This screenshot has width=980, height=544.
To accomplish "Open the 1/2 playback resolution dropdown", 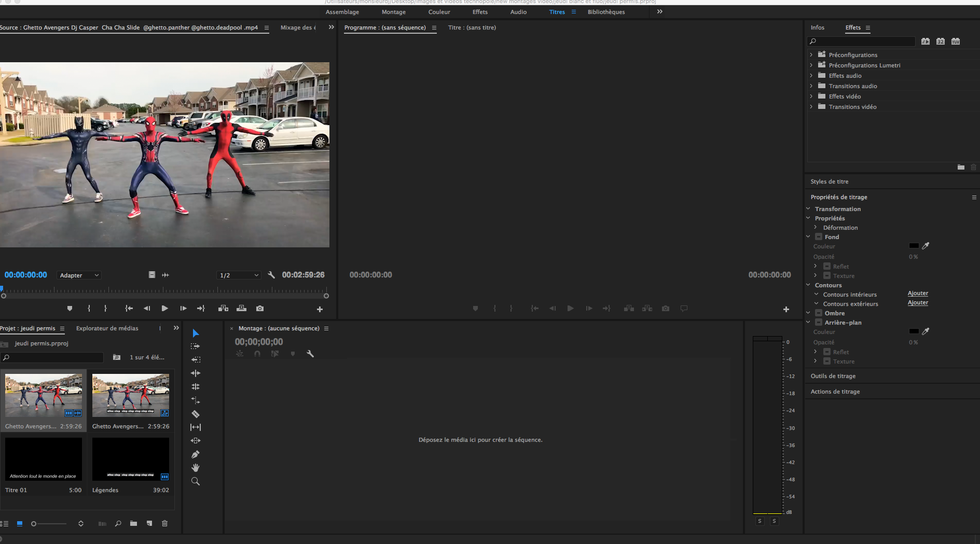I will point(239,275).
